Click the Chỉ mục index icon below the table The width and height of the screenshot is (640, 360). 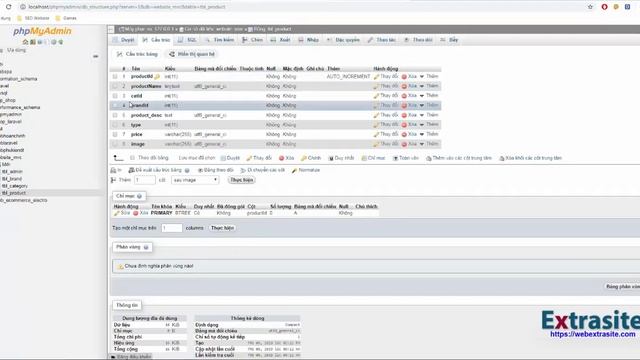(364, 158)
